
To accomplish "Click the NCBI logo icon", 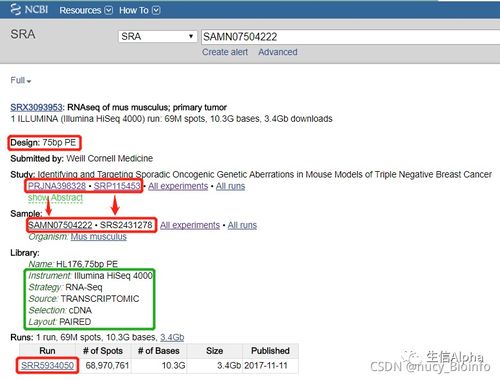I will tap(16, 9).
